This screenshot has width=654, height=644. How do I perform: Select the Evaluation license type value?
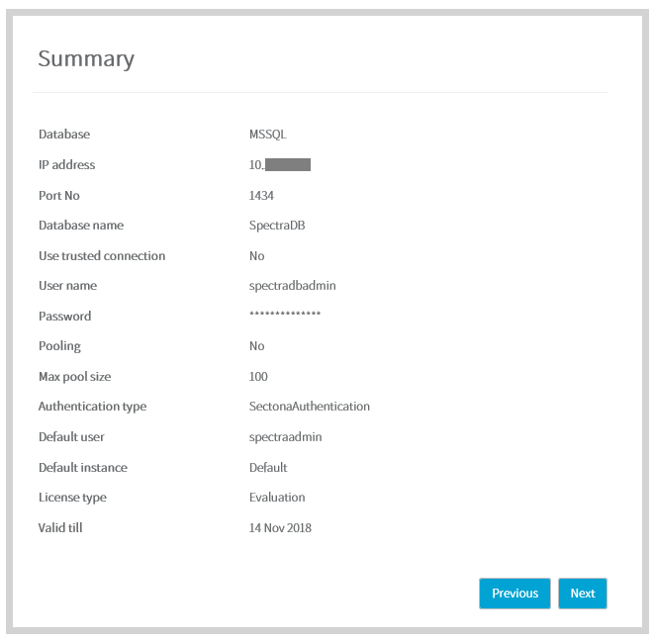tap(277, 498)
